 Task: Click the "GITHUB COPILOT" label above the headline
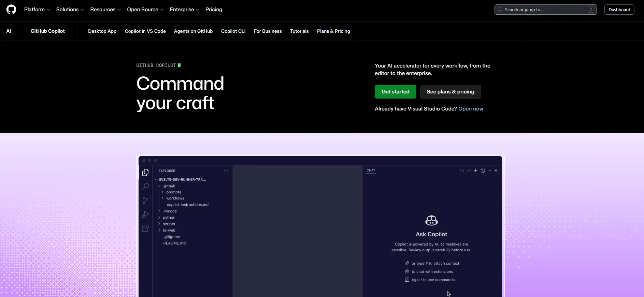(156, 65)
